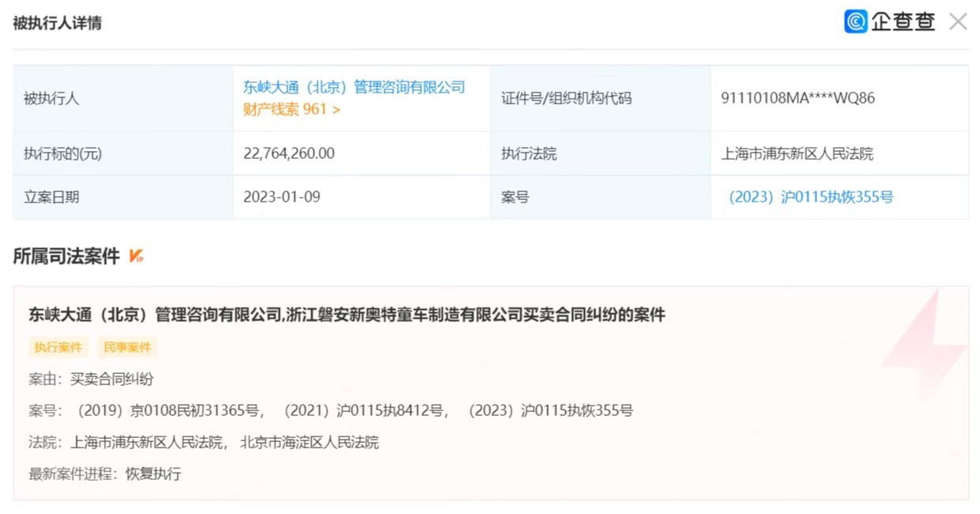Click the 22,764,260.00 执行标的 amount
The height and width of the screenshot is (514, 980).
[x=288, y=153]
